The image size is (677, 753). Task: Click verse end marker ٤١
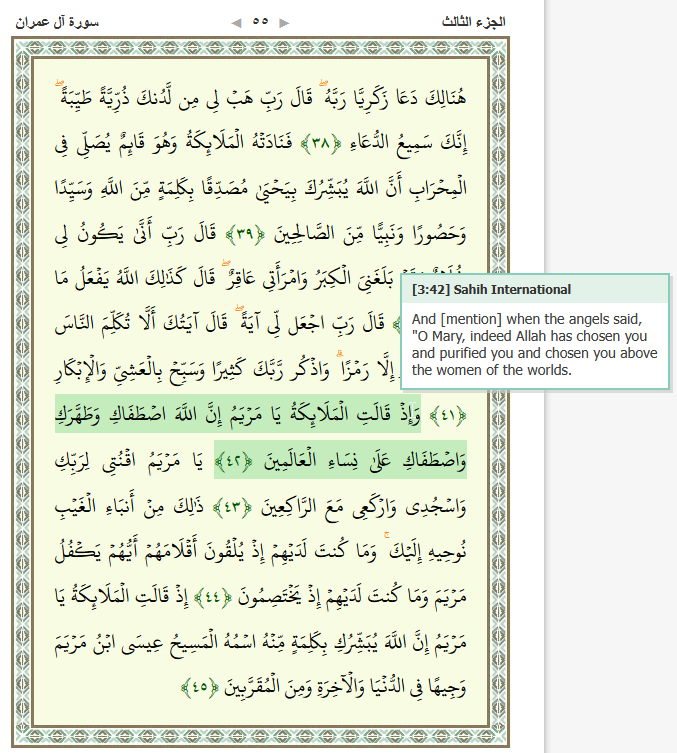coord(448,415)
